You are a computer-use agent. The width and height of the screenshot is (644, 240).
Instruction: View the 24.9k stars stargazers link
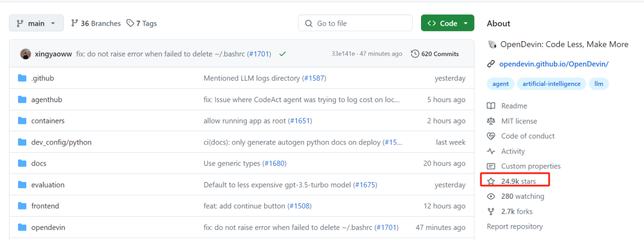(x=518, y=181)
